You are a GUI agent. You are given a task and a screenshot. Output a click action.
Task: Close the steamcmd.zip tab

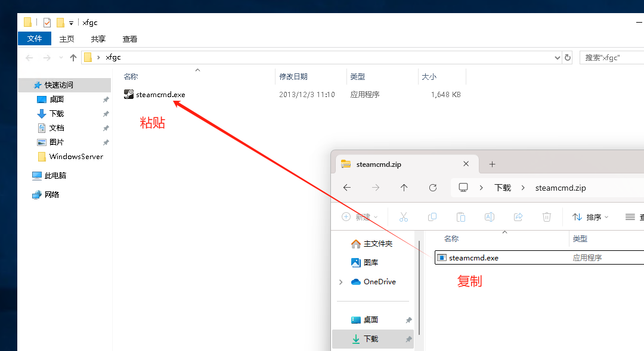pos(466,164)
